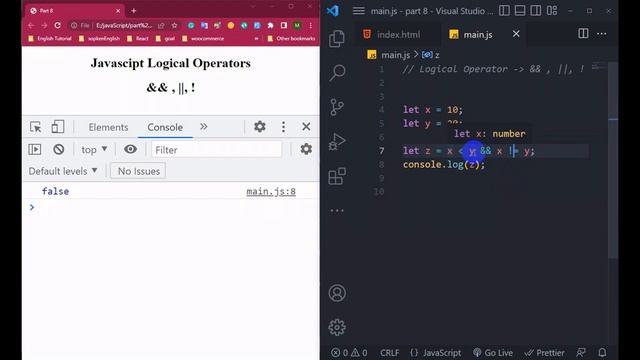Open console settings gear

tap(306, 149)
